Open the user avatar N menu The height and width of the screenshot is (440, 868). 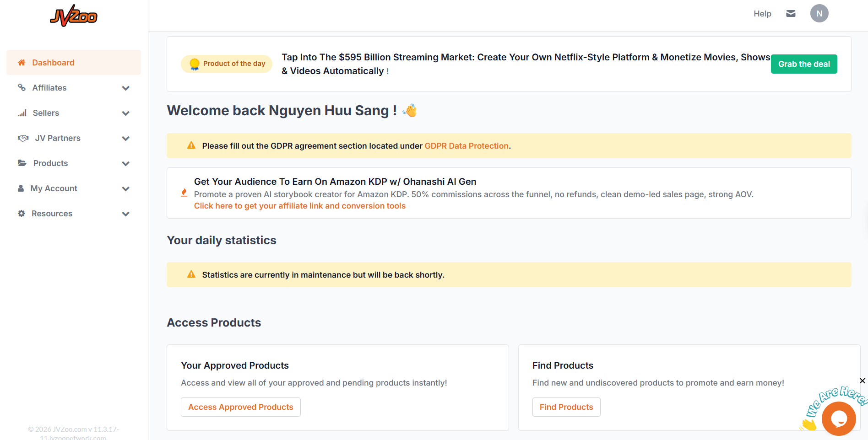coord(819,13)
